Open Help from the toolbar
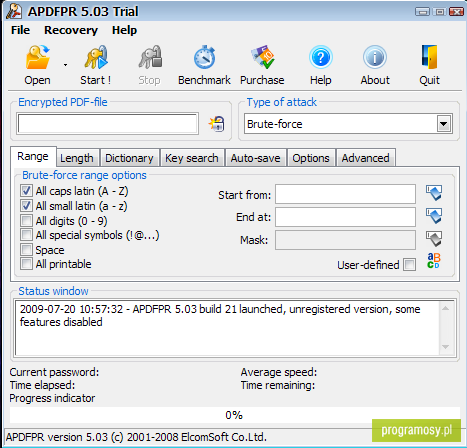The image size is (467, 448). 321,57
